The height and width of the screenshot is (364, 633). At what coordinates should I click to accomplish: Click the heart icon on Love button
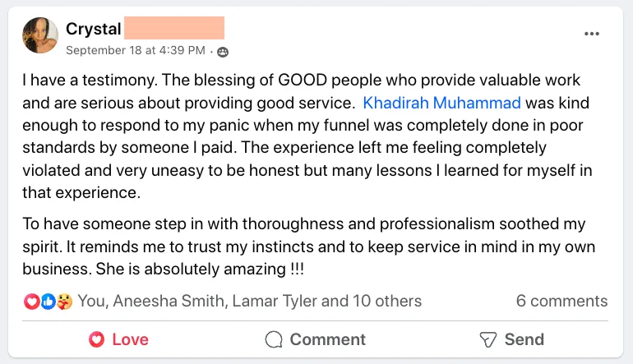click(x=97, y=339)
